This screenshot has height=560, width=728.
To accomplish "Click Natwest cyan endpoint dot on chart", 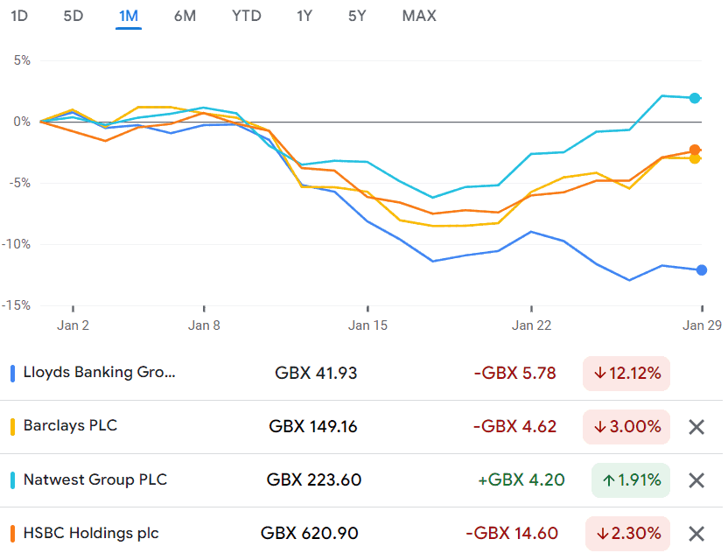I will pyautogui.click(x=695, y=98).
